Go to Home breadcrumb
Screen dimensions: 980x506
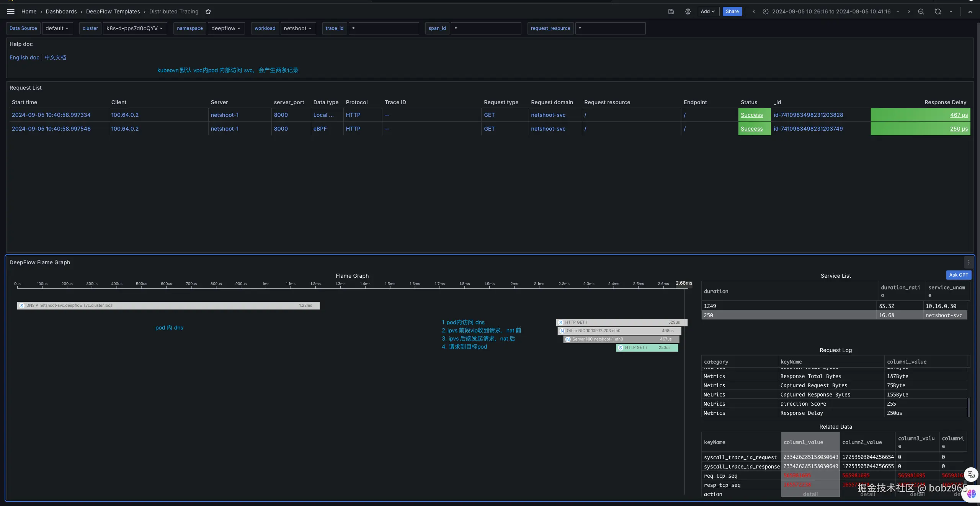tap(29, 11)
